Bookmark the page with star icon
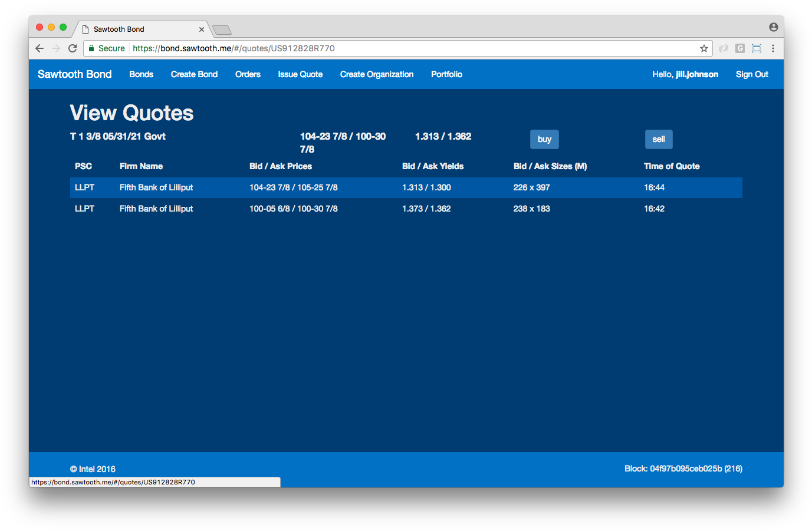Image resolution: width=812 pixels, height=531 pixels. click(703, 48)
